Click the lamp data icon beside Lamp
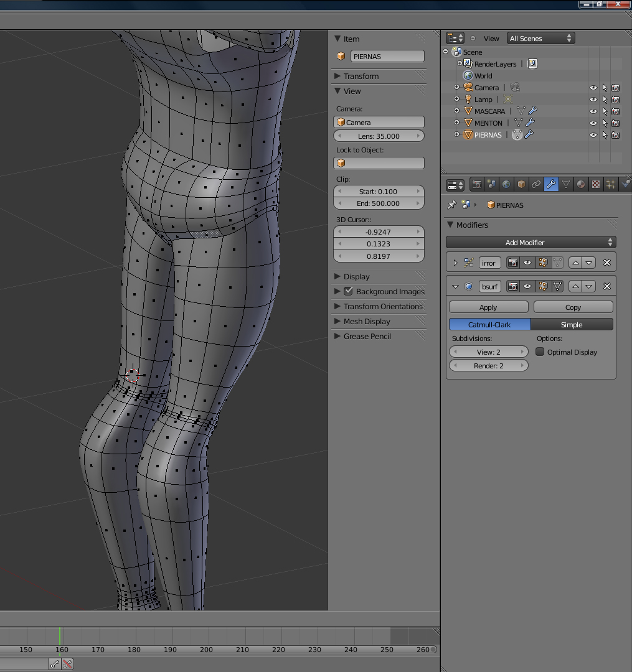The image size is (632, 672). [x=508, y=99]
